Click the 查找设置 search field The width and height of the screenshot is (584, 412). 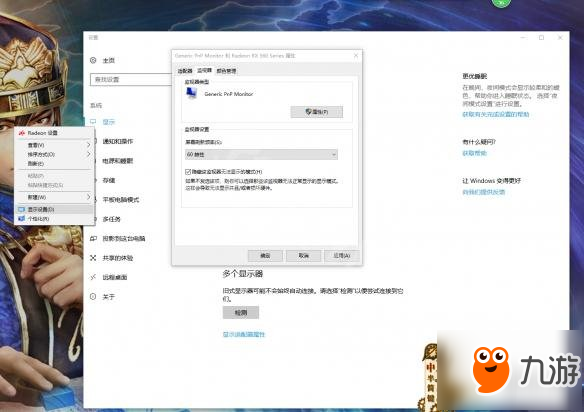coord(131,79)
